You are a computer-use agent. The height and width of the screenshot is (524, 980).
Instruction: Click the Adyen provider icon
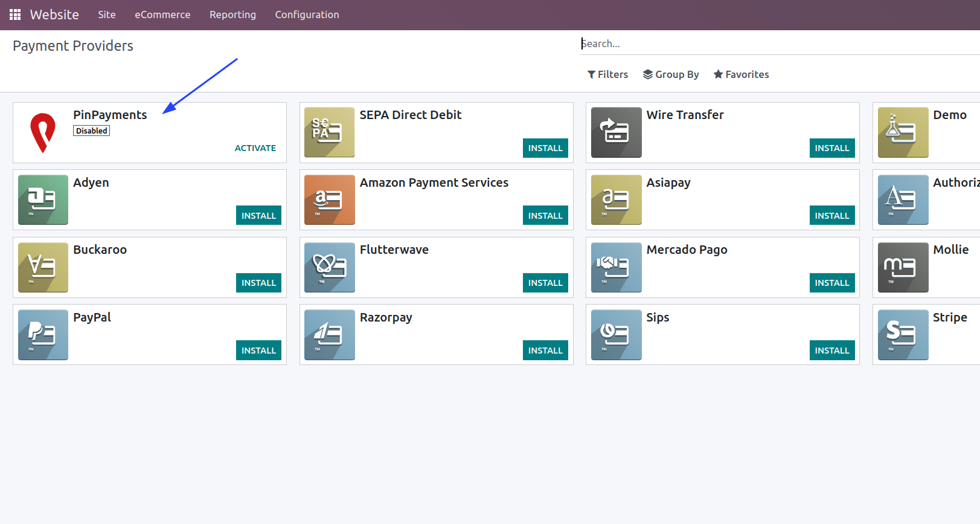pos(43,200)
